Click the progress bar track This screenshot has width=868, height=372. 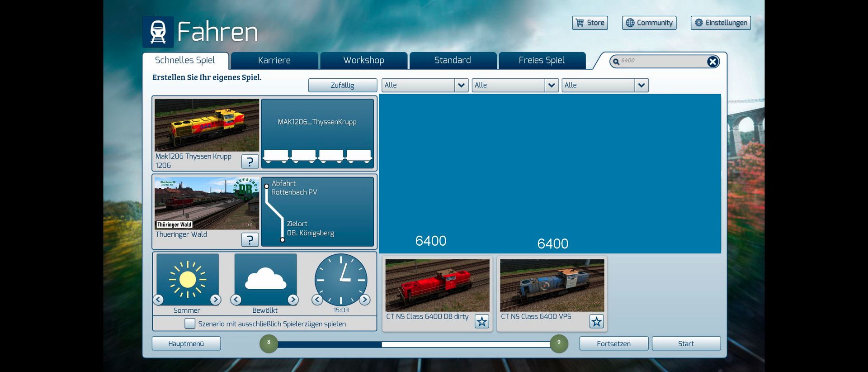414,344
